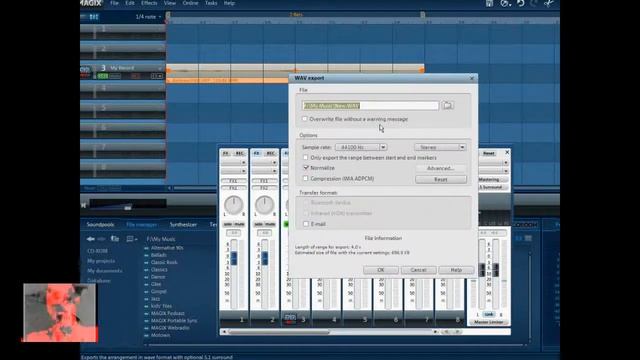The height and width of the screenshot is (360, 640).
Task: Click the FX button on mixer channel 2
Action: [256, 153]
